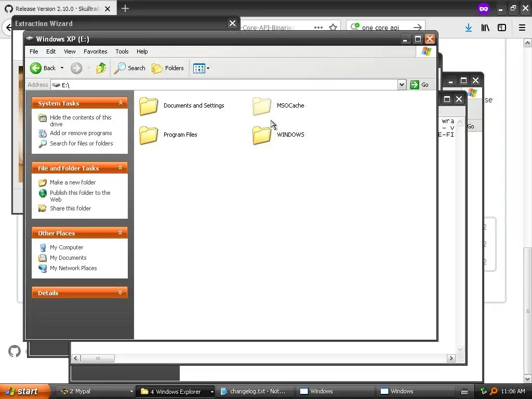
Task: Click Add or remove programs
Action: (81, 133)
